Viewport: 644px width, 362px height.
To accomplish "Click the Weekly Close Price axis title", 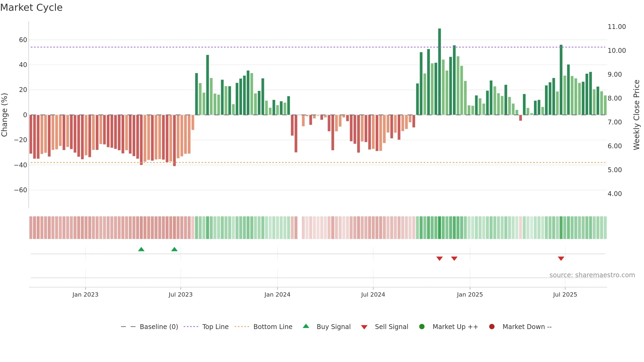I will tap(636, 115).
